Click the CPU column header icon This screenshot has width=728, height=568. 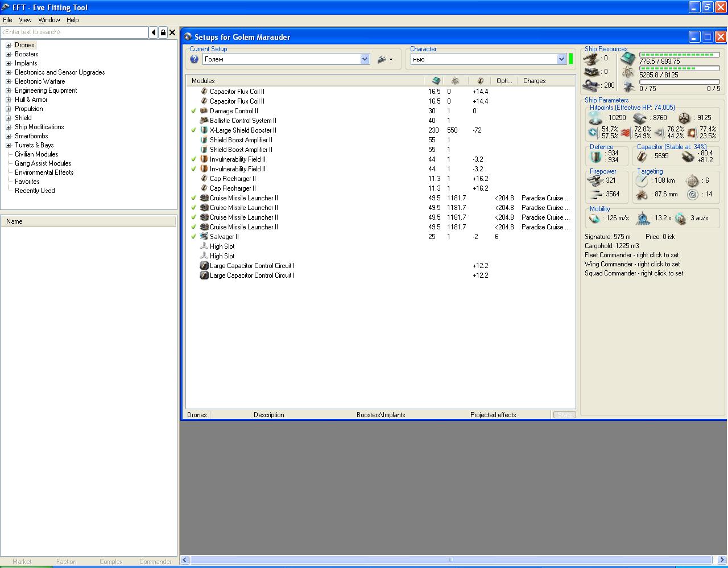click(x=436, y=81)
